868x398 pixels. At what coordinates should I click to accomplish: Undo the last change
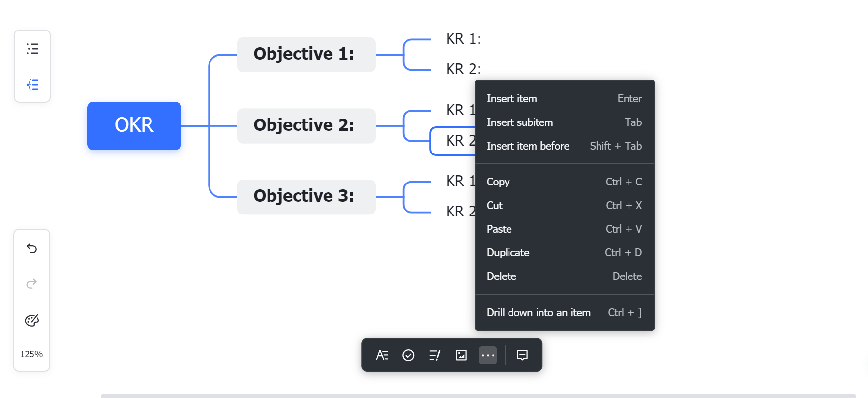[31, 248]
